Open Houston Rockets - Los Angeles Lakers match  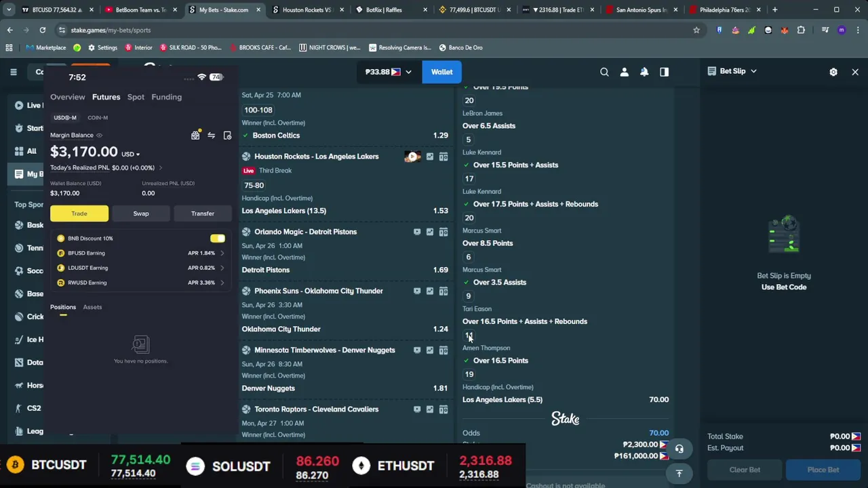click(316, 157)
